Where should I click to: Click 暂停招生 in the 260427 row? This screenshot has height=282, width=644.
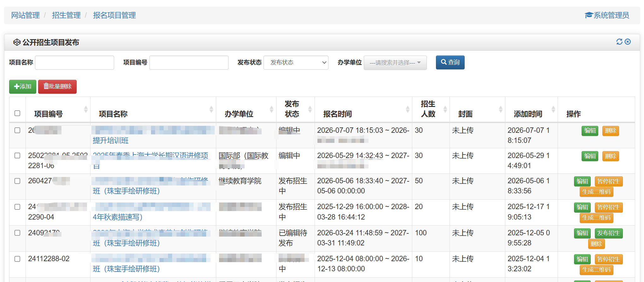(608, 181)
